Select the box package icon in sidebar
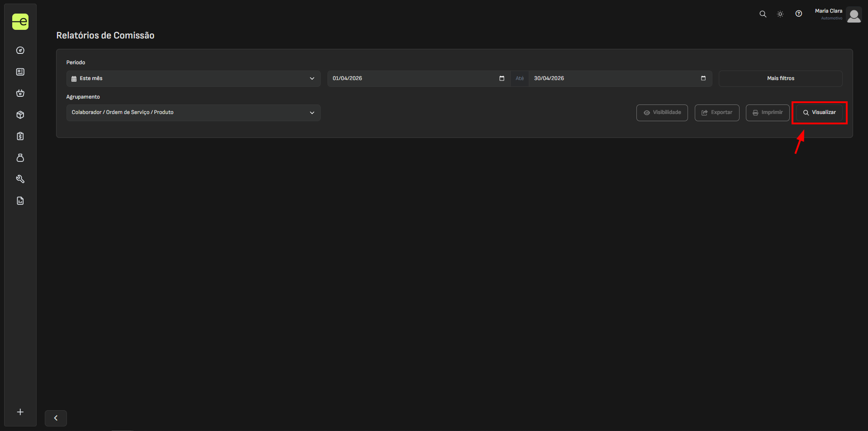Viewport: 868px width, 431px height. (x=20, y=115)
